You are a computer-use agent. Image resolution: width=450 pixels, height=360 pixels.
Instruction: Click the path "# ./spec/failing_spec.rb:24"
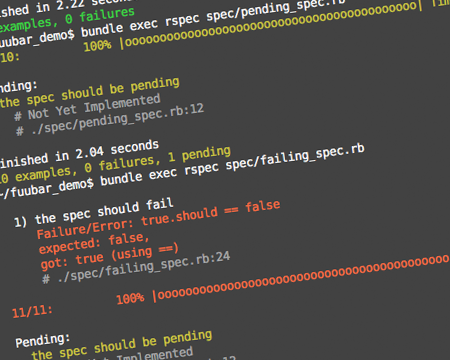pos(136,267)
